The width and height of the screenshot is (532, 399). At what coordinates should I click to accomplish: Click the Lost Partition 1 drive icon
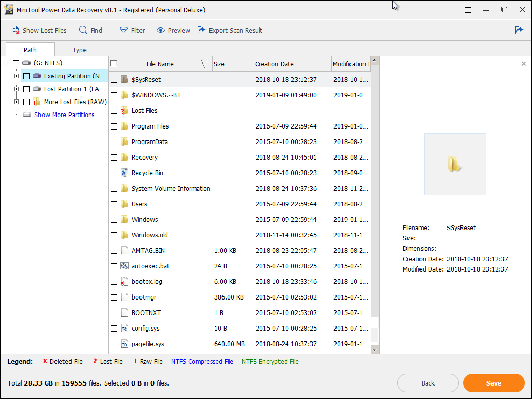tap(37, 89)
